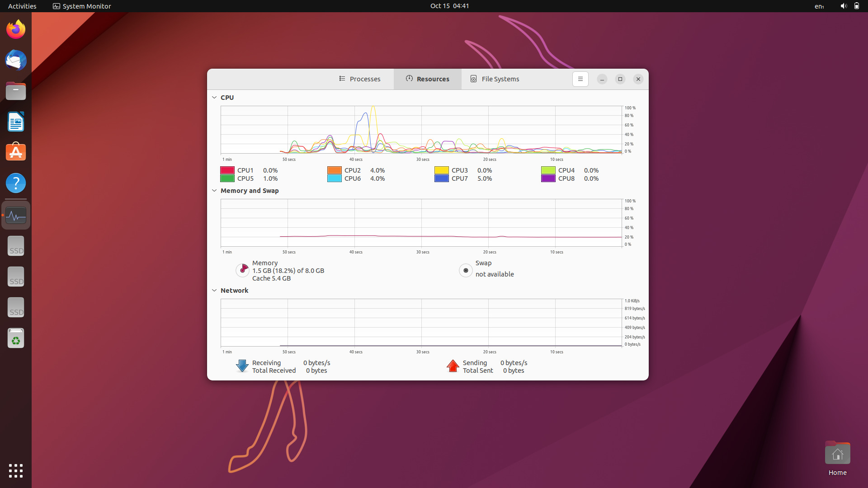This screenshot has width=868, height=488.
Task: Open LibreOffice Writer from the dock
Action: tap(15, 122)
